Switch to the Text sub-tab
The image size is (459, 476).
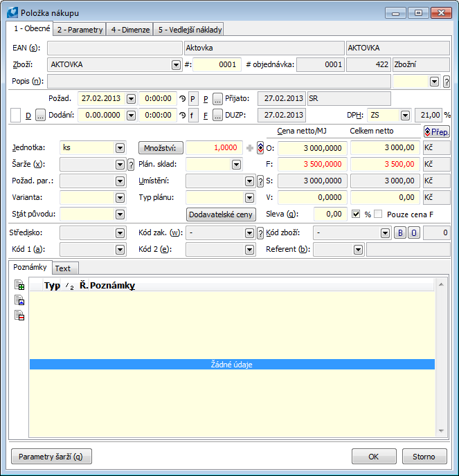[65, 268]
